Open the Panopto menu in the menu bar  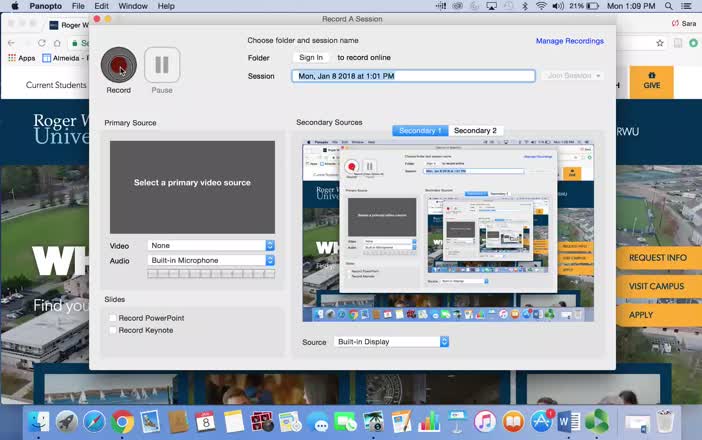pos(46,6)
